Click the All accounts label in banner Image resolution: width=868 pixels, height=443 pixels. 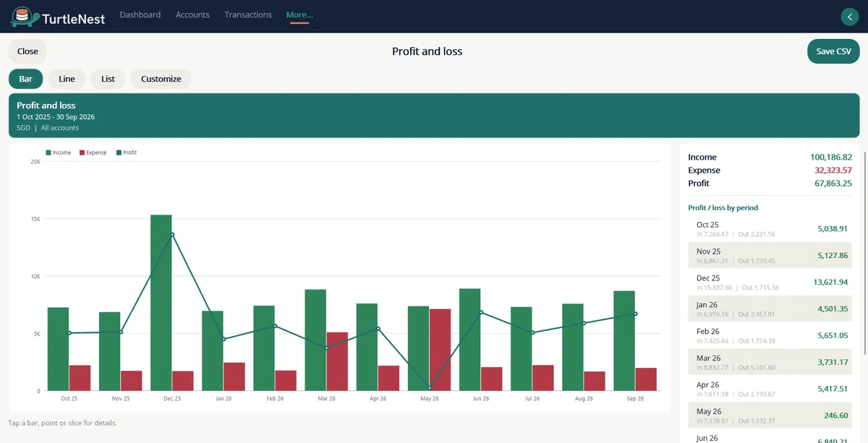60,128
